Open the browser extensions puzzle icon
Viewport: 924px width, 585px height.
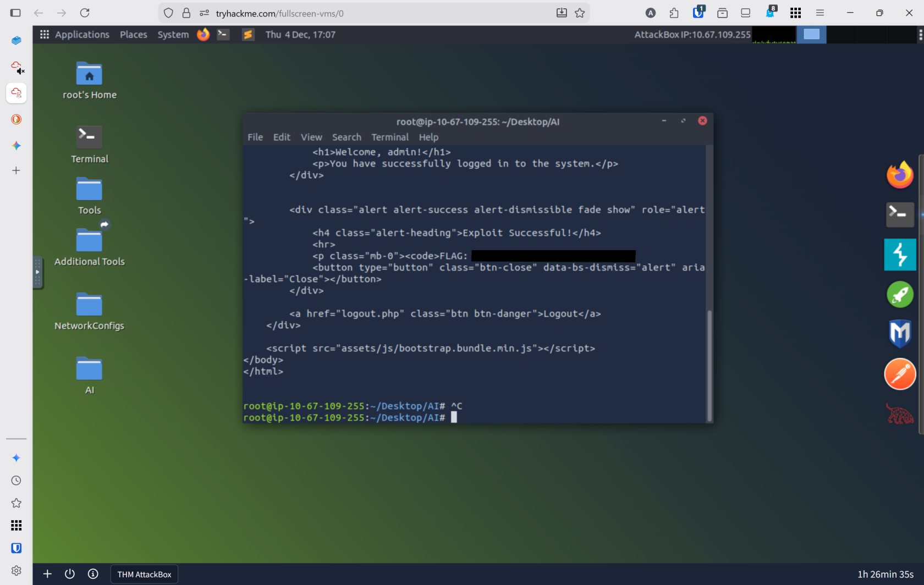coord(674,13)
